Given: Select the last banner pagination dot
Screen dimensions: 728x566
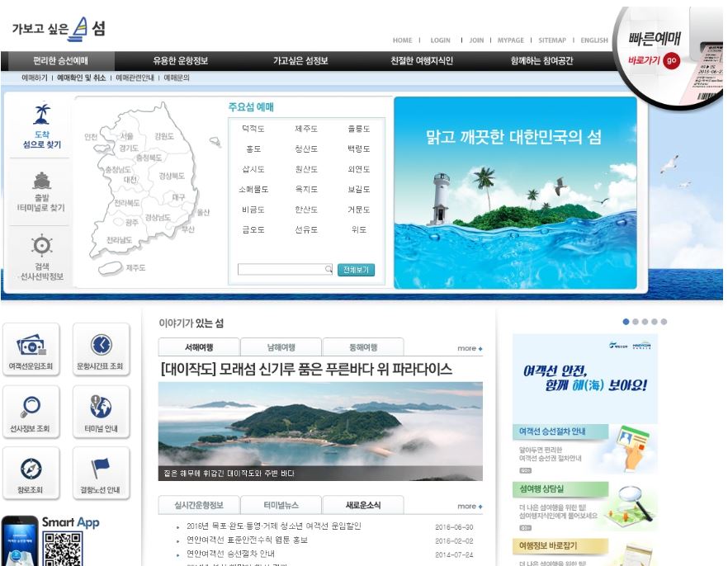Looking at the screenshot, I should click(x=664, y=322).
